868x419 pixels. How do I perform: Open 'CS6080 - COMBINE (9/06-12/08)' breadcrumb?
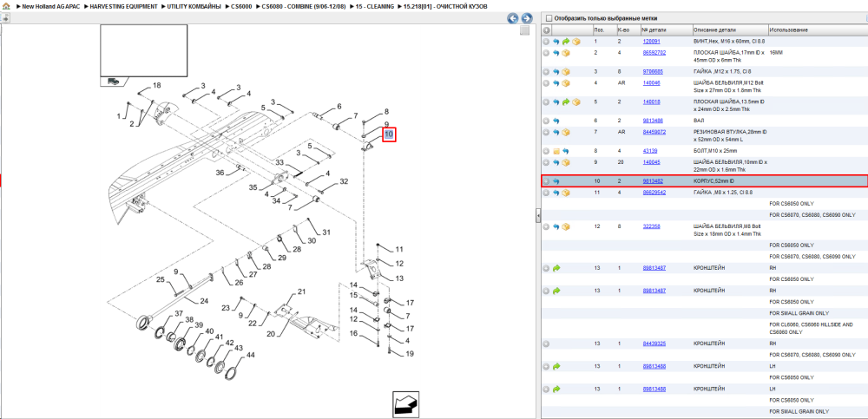[305, 6]
